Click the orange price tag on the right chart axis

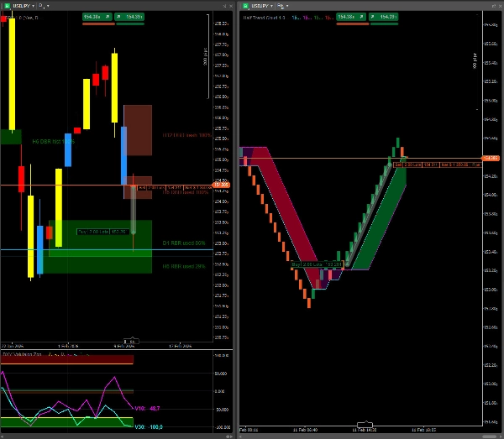click(491, 157)
